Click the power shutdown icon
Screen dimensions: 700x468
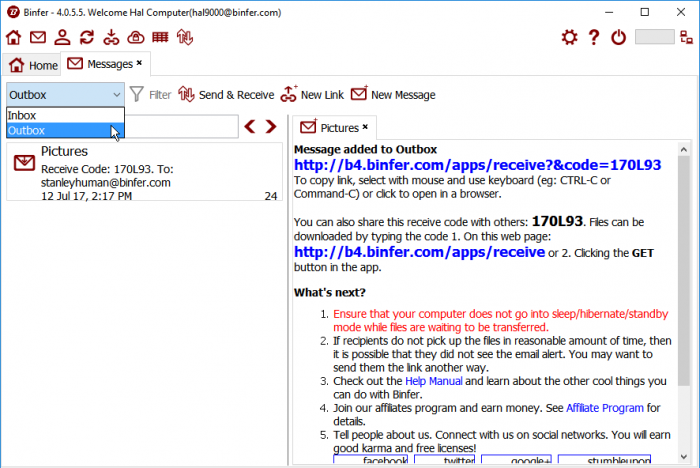tap(618, 38)
